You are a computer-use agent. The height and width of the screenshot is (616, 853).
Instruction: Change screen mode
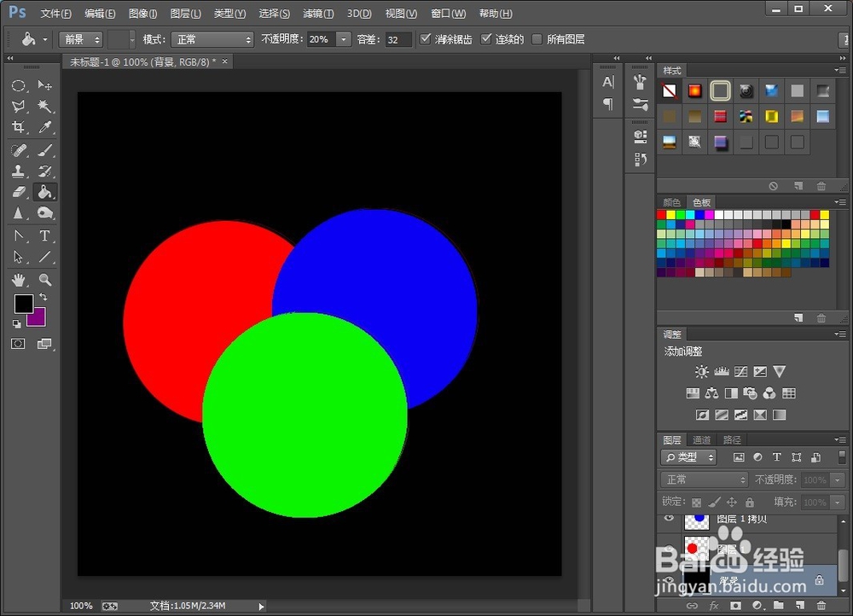[x=44, y=344]
